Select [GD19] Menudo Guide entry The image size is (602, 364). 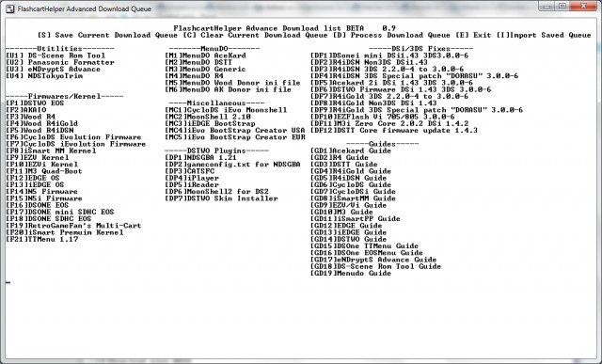click(351, 274)
